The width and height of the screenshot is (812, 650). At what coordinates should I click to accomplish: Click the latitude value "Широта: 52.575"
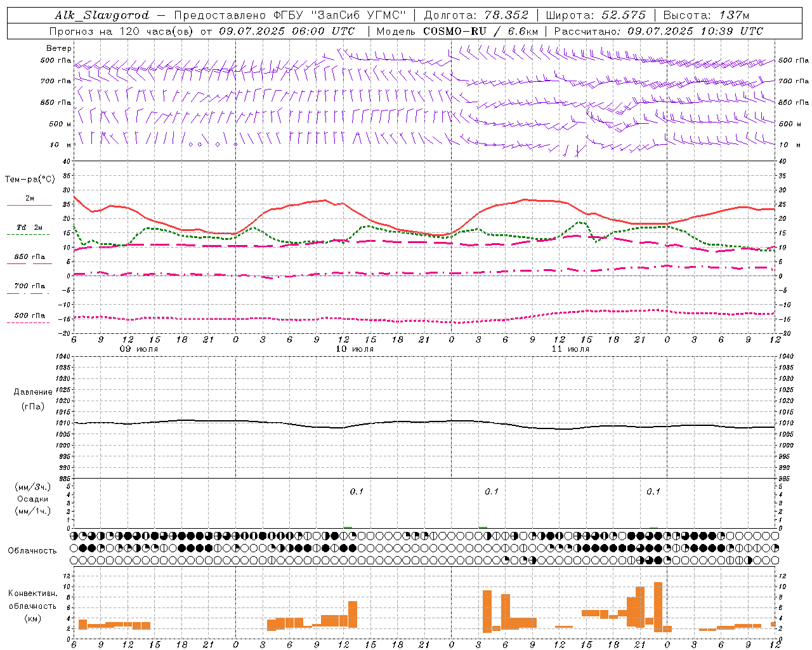pos(596,15)
